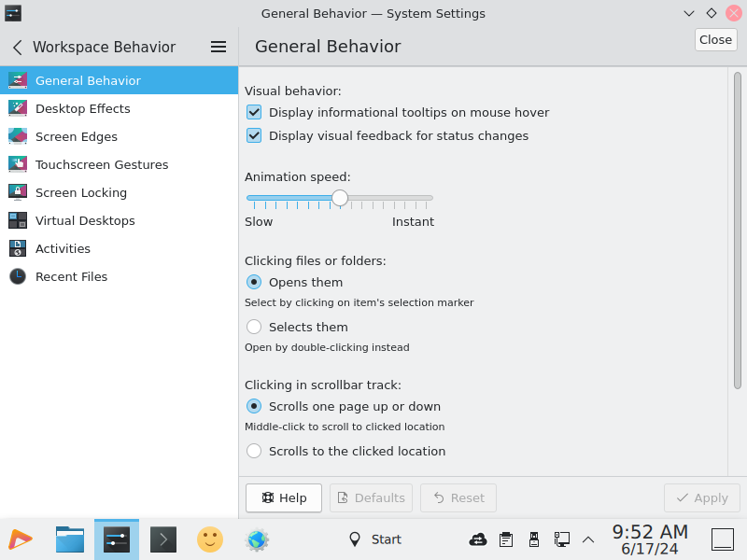
Task: Click the 'Instant' label under slider
Action: pos(413,222)
